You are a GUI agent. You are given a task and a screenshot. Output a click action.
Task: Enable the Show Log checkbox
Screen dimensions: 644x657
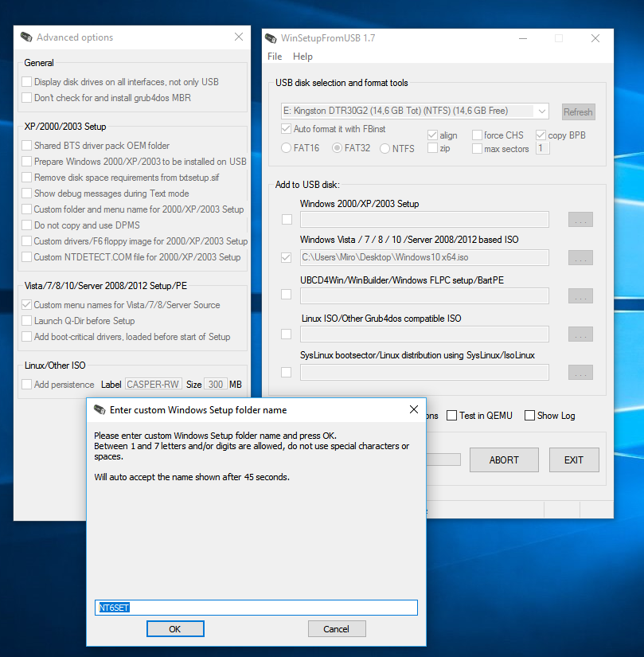coord(529,415)
